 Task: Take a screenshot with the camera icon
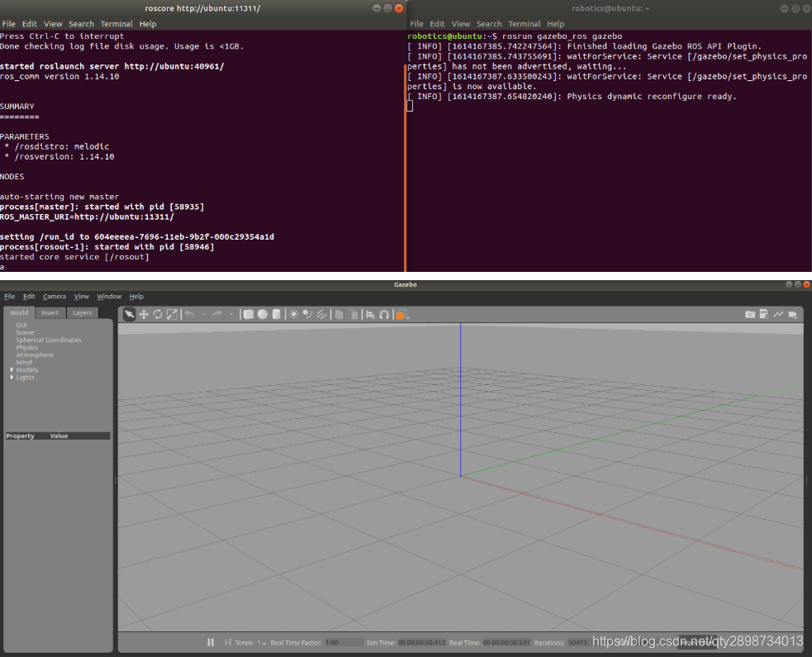749,314
